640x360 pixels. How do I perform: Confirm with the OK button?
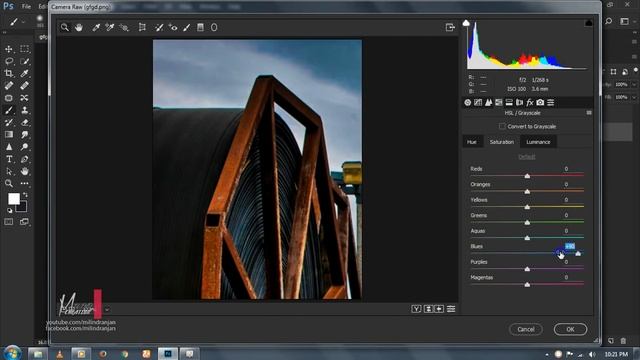point(570,329)
